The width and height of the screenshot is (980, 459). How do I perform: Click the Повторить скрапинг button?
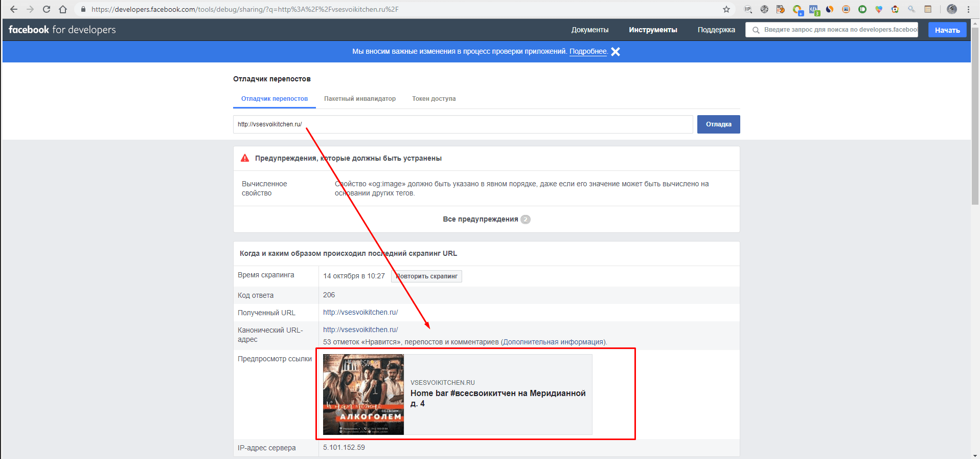(x=426, y=276)
